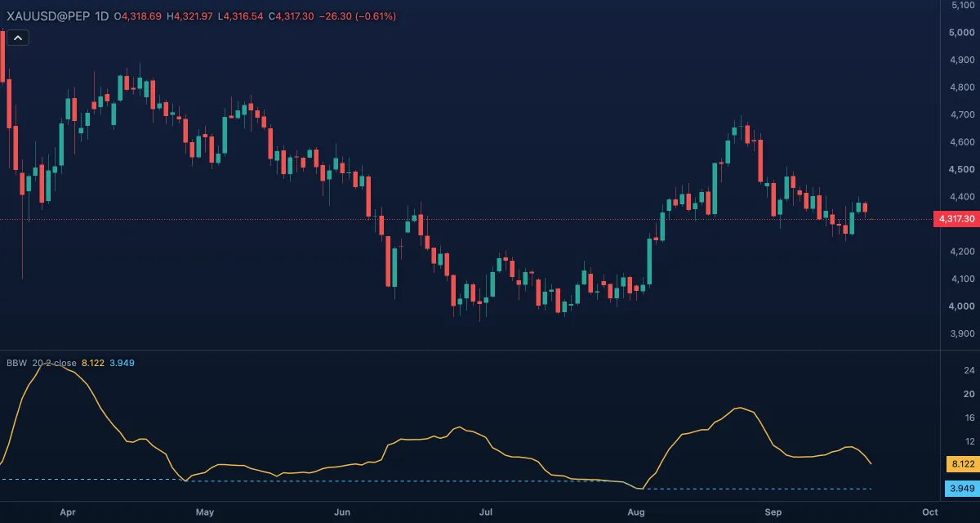Click the Jul label on the time axis
The width and height of the screenshot is (980, 523).
(x=485, y=512)
